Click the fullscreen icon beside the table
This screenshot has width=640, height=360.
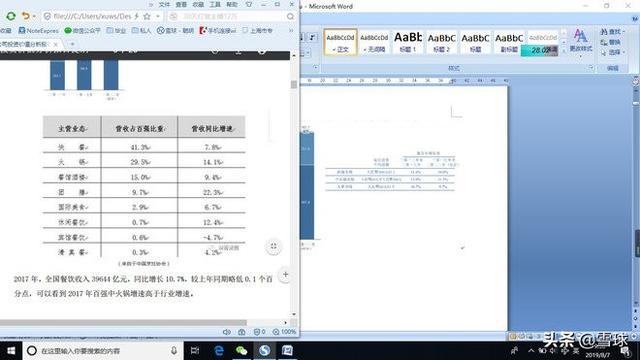273,246
